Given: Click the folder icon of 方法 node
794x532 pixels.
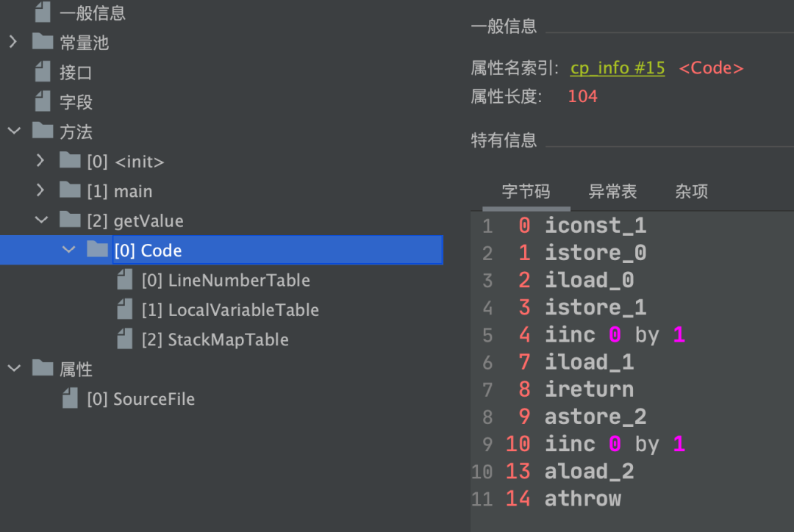Looking at the screenshot, I should coord(43,132).
